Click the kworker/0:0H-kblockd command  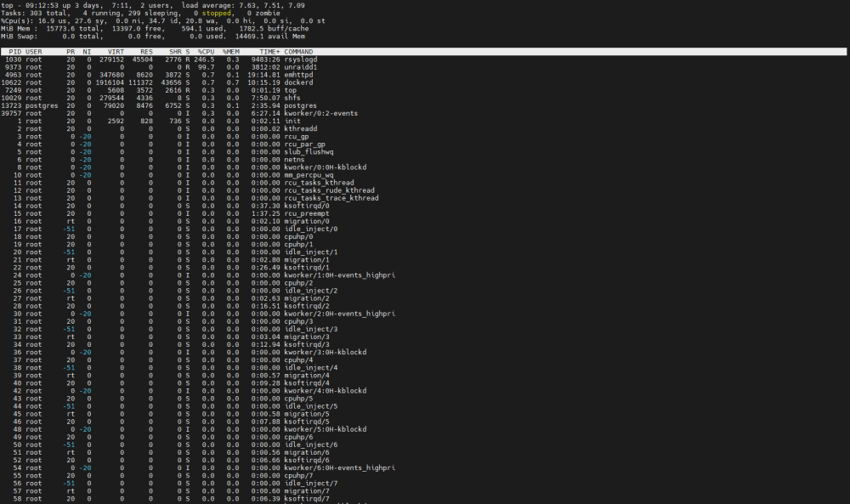[x=326, y=167]
